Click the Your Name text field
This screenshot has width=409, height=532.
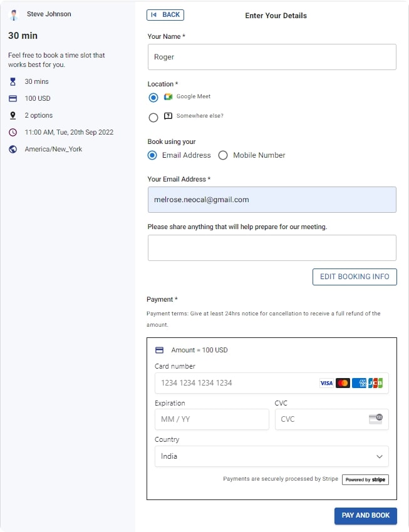tap(272, 57)
